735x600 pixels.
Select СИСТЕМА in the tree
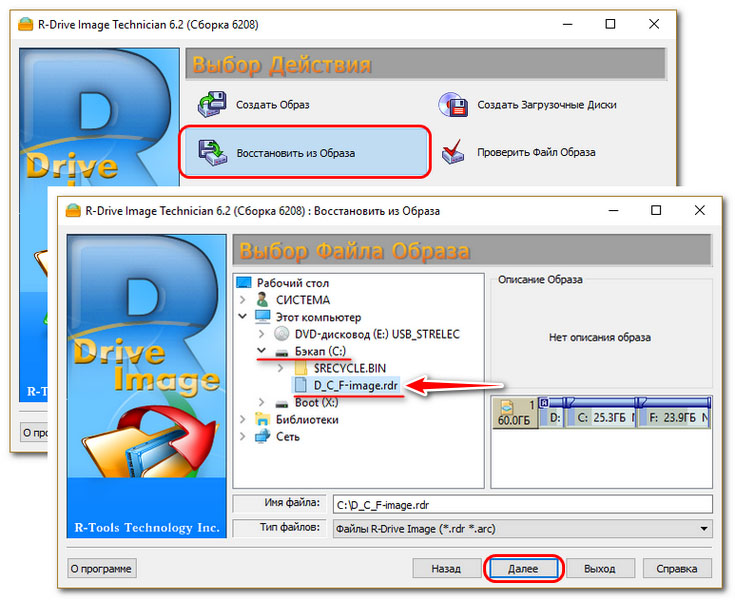pyautogui.click(x=302, y=300)
